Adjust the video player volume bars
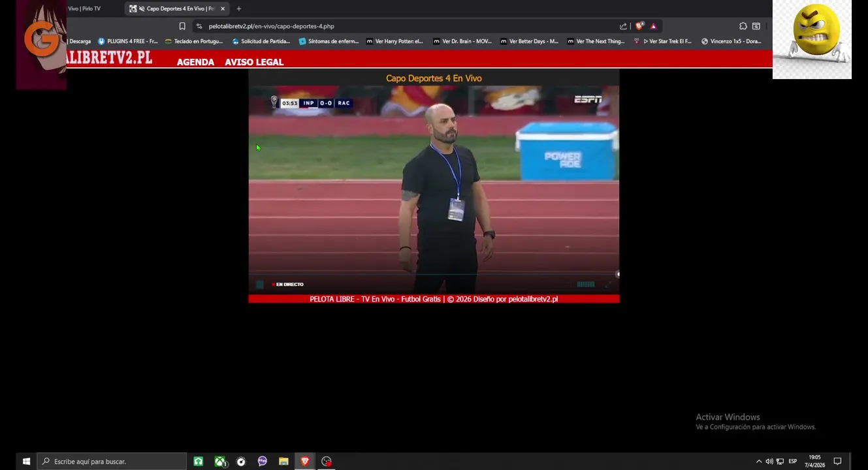The width and height of the screenshot is (868, 470). click(x=585, y=284)
